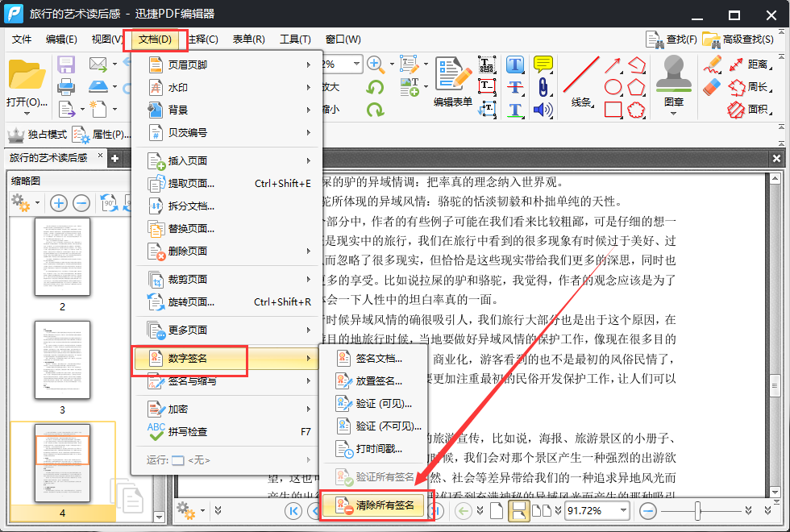790x532 pixels.
Task: Select the yellow sticky note comment tool
Action: 543,64
